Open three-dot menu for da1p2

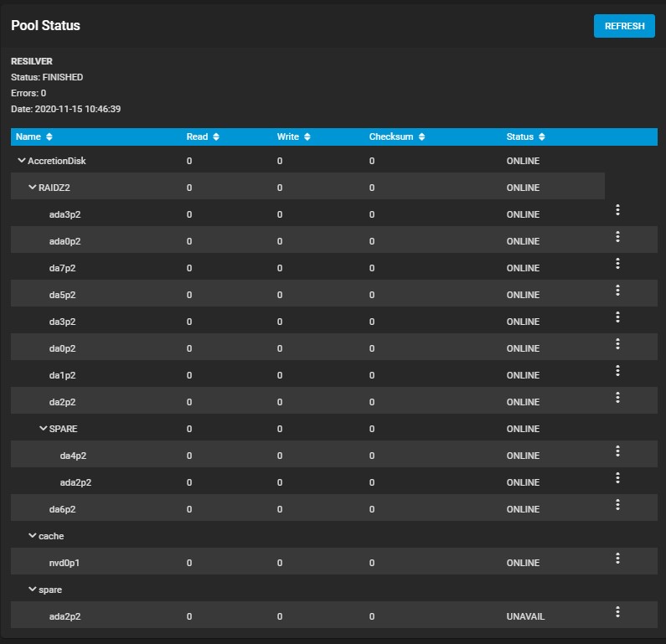[x=617, y=371]
